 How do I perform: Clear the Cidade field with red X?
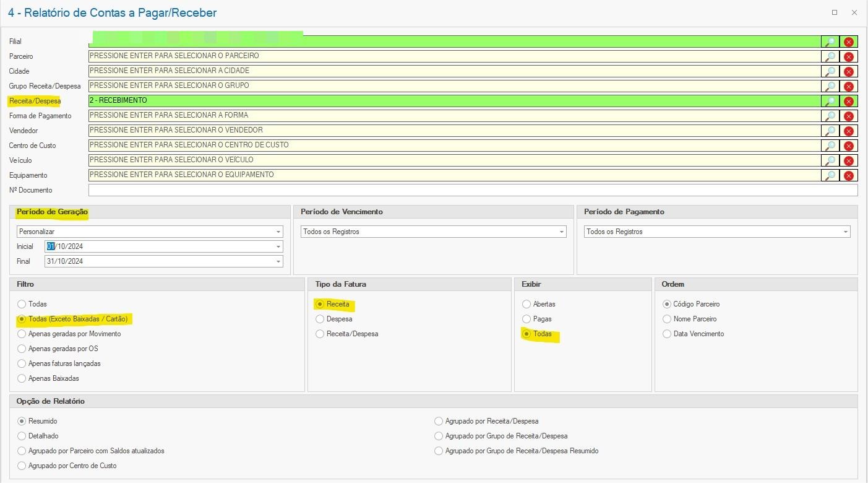point(849,71)
